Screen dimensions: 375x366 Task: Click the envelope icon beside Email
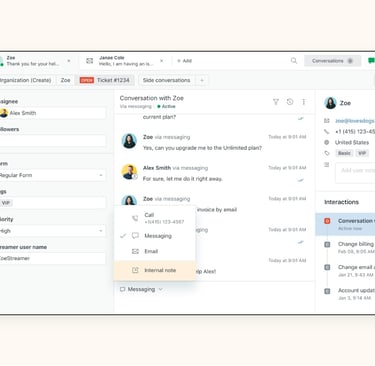click(135, 251)
